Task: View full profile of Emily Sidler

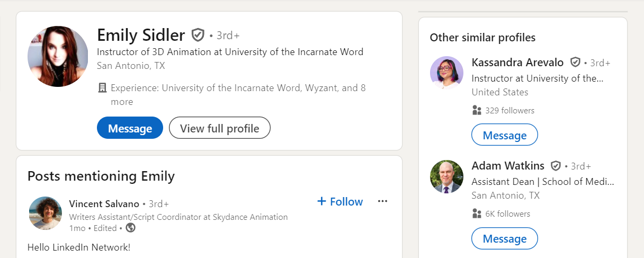Action: click(220, 128)
